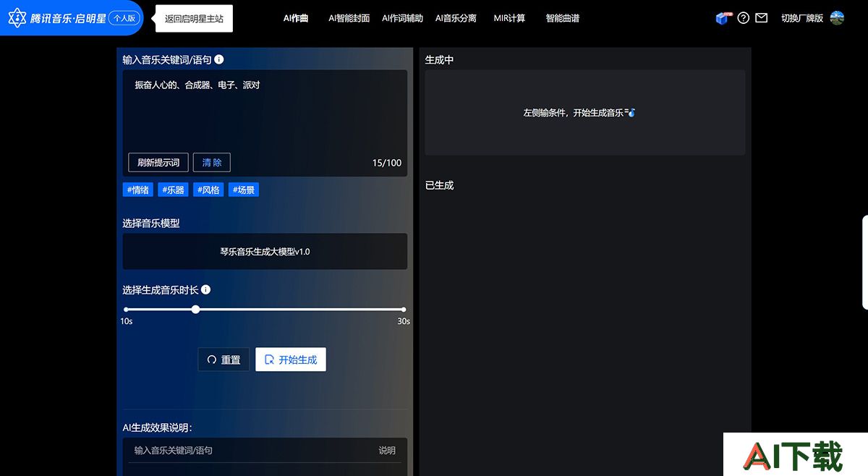Click 切换厂牌版 link
Viewport: 868px width, 476px height.
tap(802, 18)
